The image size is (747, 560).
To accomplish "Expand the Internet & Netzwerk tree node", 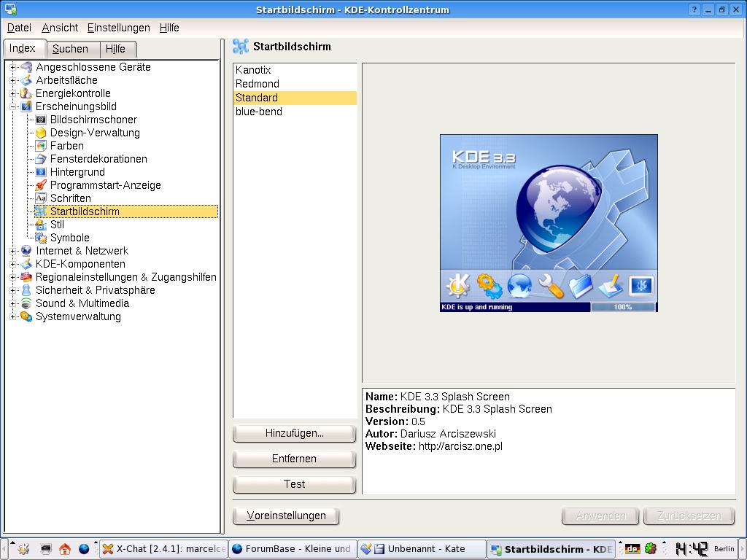I will coord(13,251).
